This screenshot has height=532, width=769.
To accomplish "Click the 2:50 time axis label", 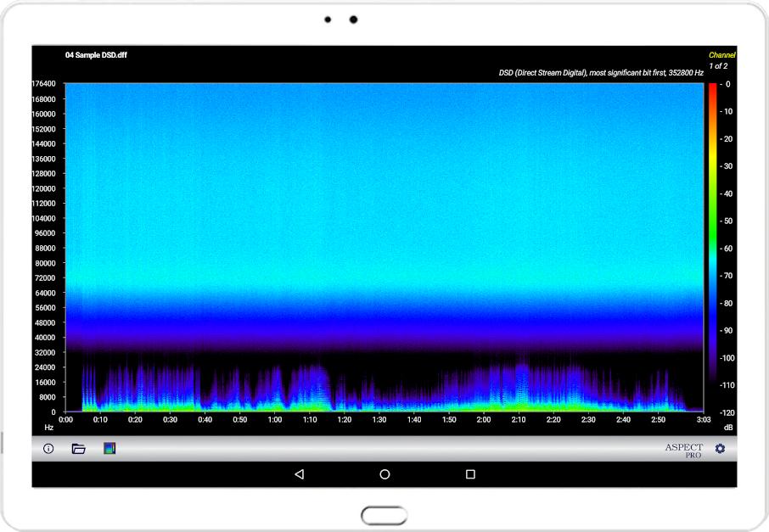I will point(658,420).
